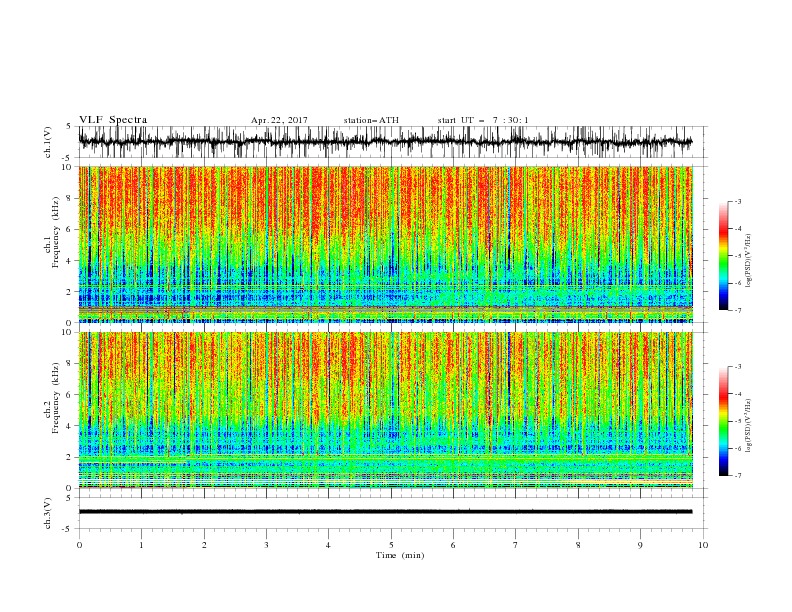
Task: Click the ch.1 voltage waveform trace
Action: point(385,142)
